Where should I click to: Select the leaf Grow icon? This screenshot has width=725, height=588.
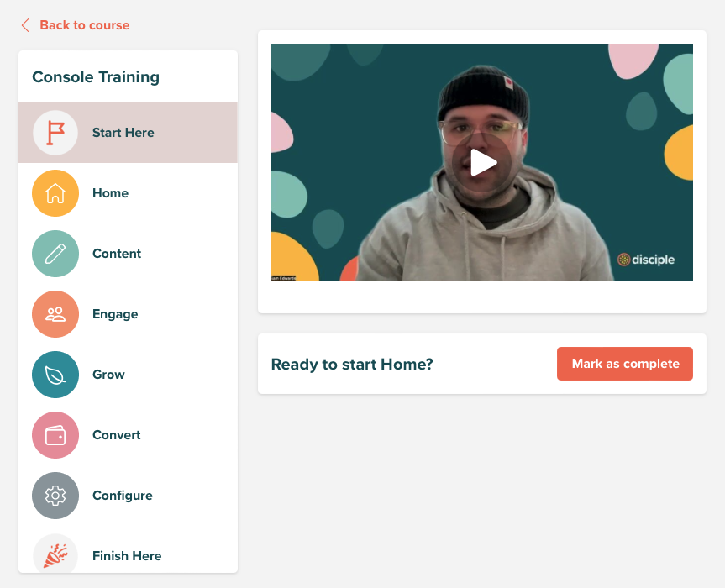[x=55, y=375]
